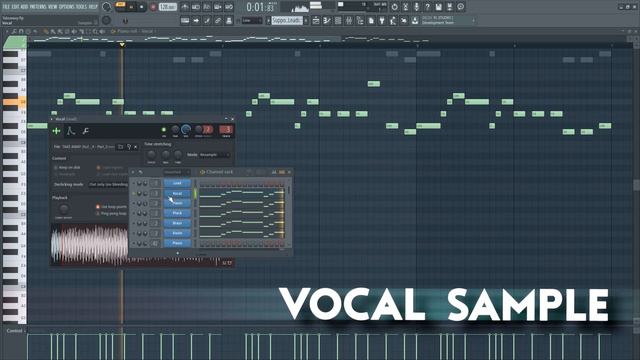640x360 pixels.
Task: Toggle Keep on disk checkbox
Action: (x=56, y=167)
